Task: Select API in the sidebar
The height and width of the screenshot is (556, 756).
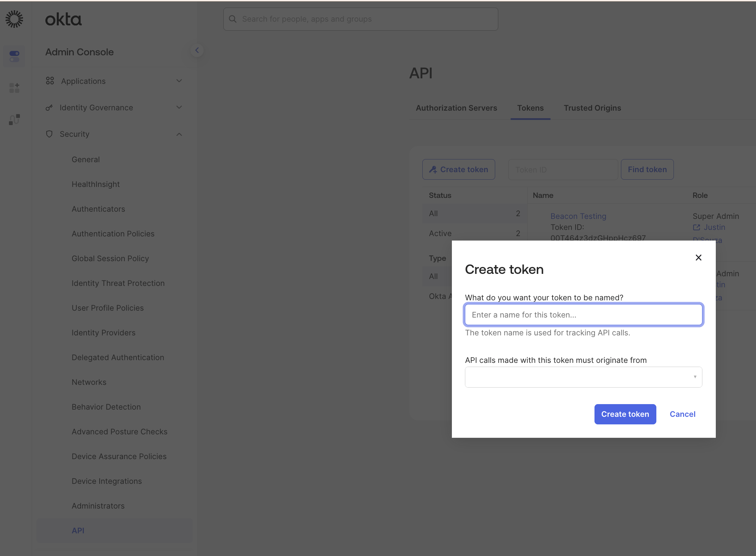Action: point(115,531)
